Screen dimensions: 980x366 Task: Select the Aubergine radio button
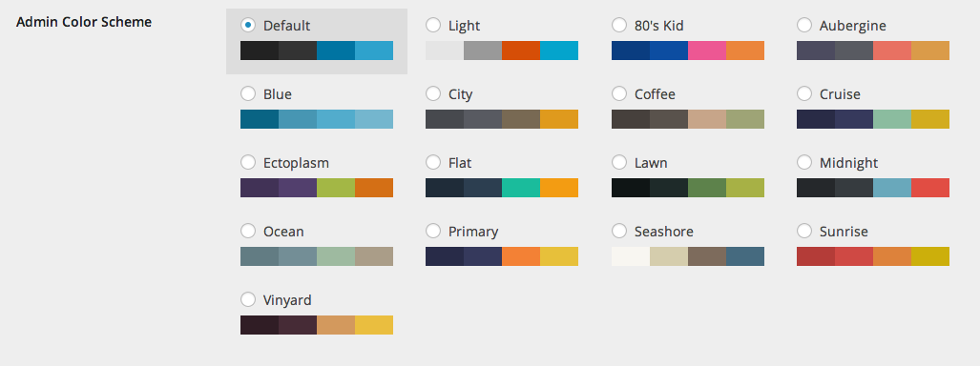804,25
